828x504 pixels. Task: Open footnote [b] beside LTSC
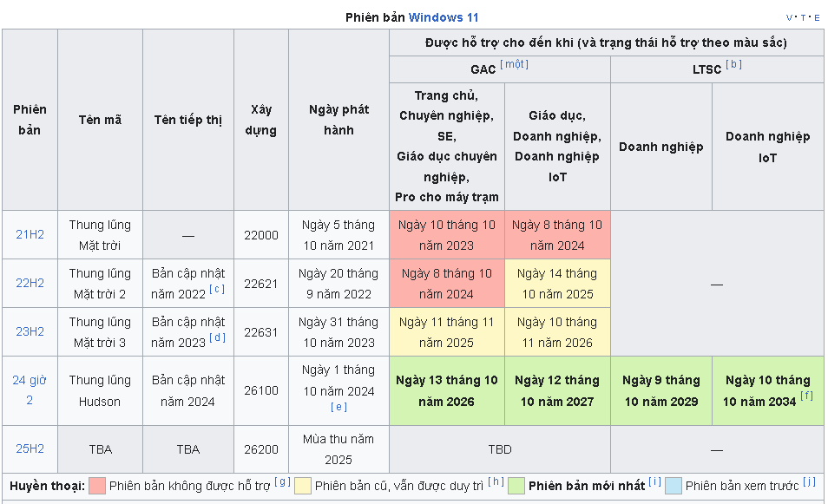point(733,65)
